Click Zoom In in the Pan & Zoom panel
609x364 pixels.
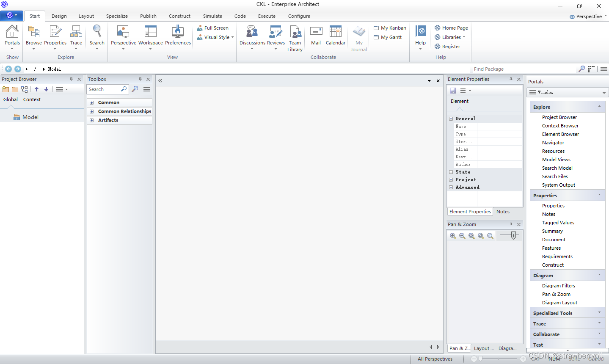click(453, 236)
